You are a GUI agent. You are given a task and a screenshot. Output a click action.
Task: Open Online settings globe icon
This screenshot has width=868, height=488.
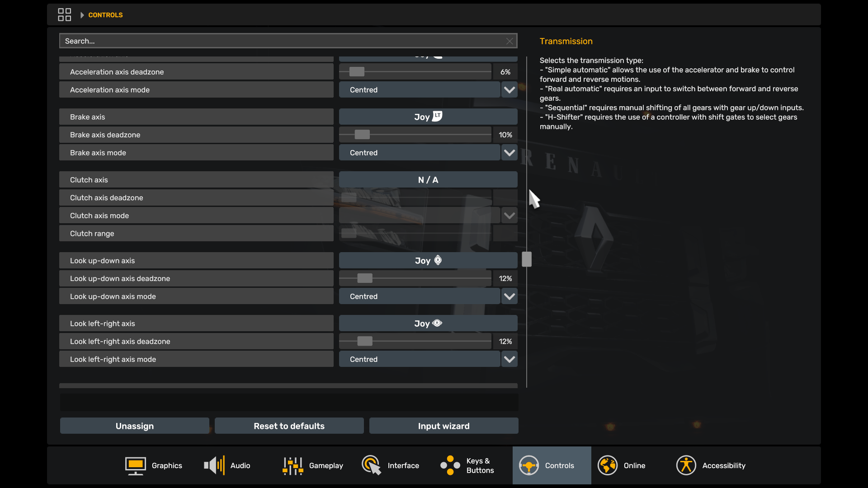[607, 465]
